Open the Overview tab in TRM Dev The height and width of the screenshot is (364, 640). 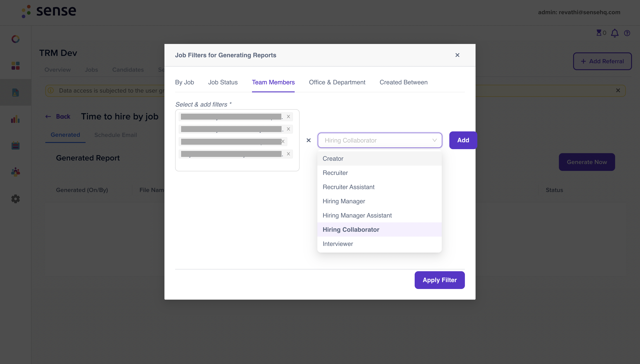coord(58,70)
